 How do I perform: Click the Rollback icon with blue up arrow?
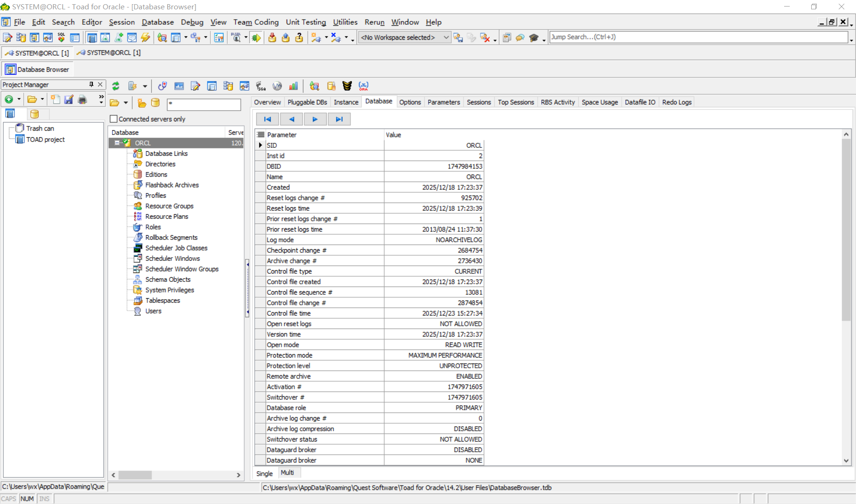click(x=286, y=38)
